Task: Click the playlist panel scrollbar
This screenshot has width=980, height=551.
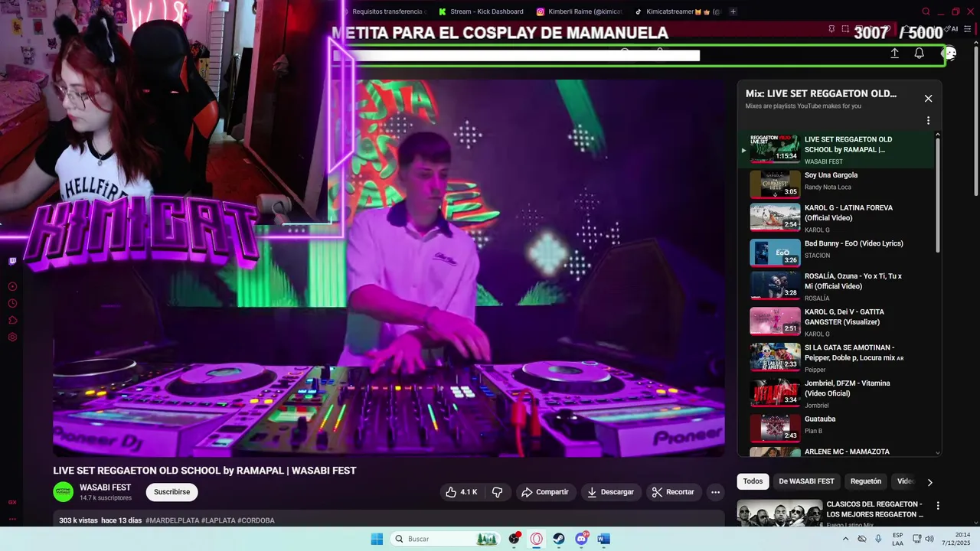Action: (937, 194)
